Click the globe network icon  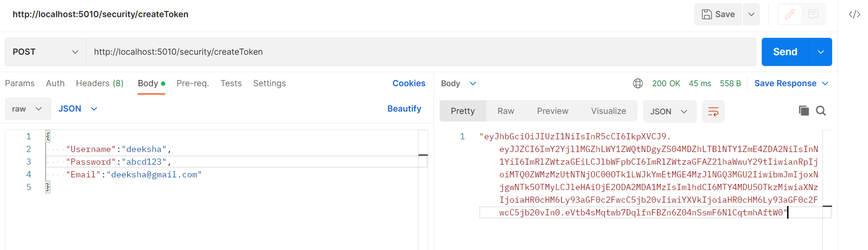[x=638, y=83]
